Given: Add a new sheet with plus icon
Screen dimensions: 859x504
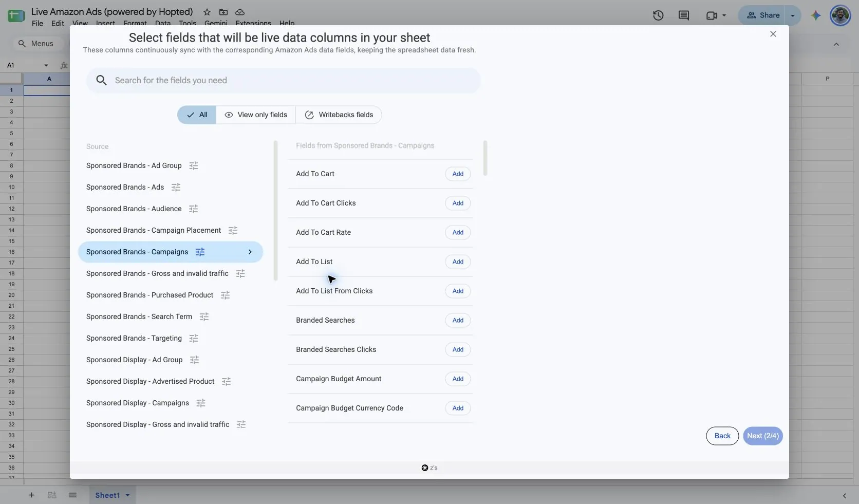Looking at the screenshot, I should pyautogui.click(x=31, y=495).
